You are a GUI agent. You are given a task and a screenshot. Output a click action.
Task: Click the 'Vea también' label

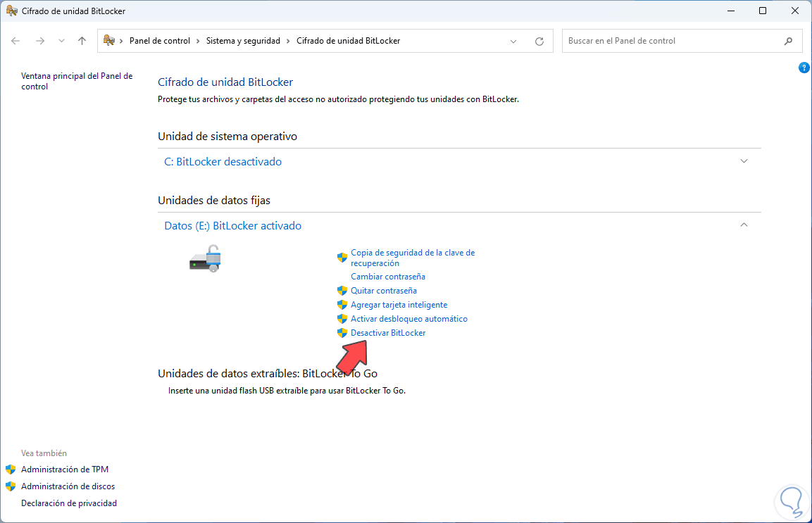(44, 453)
